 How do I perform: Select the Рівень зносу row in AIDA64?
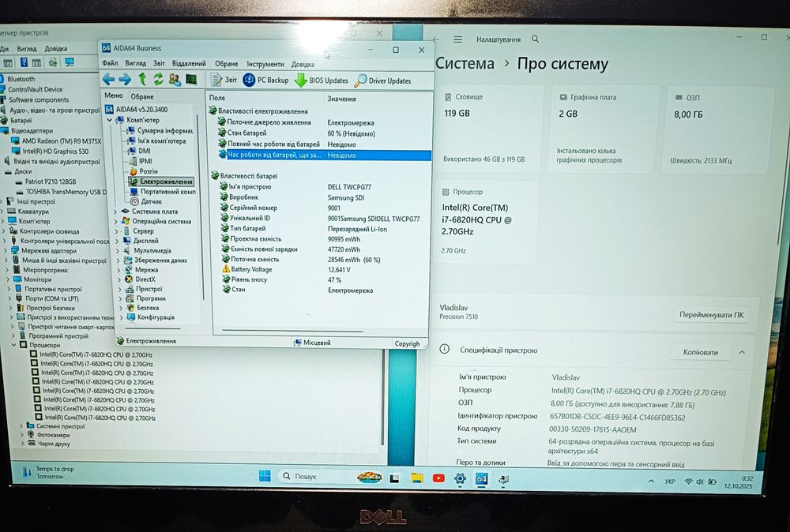(x=321, y=279)
